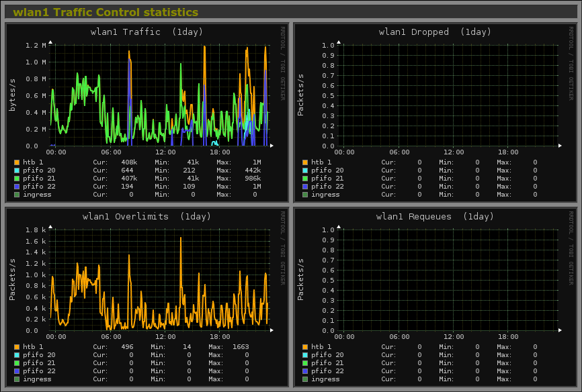Click blue pfifo 22 swatch in Traffic legend

[x=17, y=187]
